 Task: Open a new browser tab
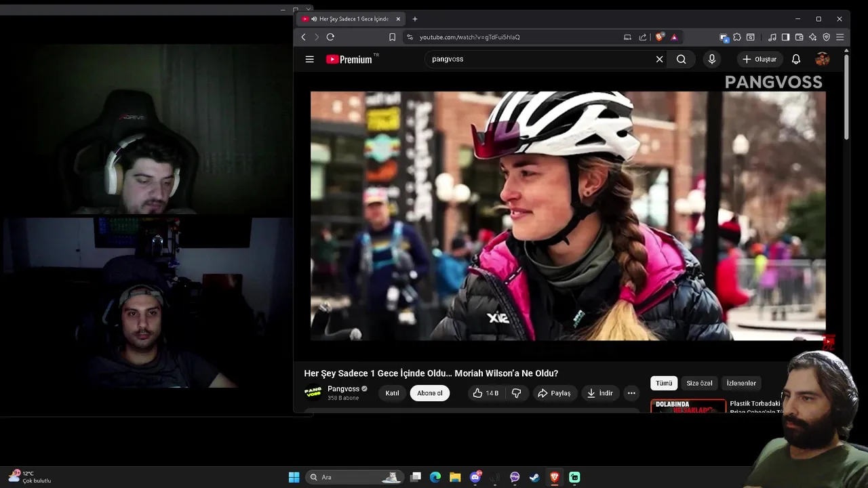pyautogui.click(x=415, y=19)
